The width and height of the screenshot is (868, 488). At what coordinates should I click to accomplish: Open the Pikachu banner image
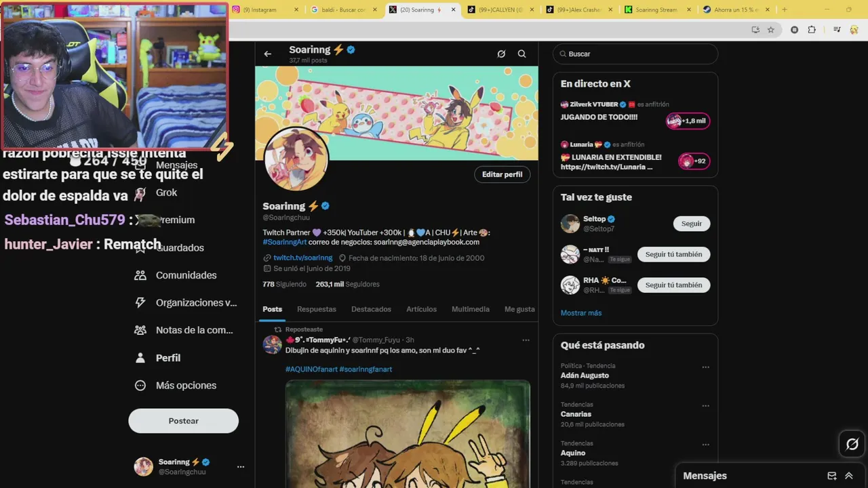pyautogui.click(x=397, y=113)
